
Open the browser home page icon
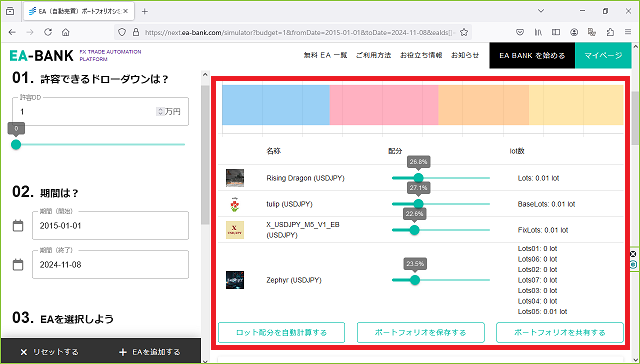point(65,32)
